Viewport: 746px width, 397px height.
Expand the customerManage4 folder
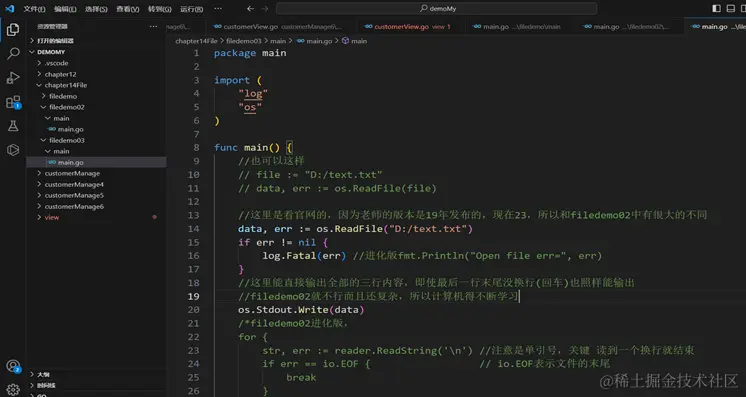[96, 184]
